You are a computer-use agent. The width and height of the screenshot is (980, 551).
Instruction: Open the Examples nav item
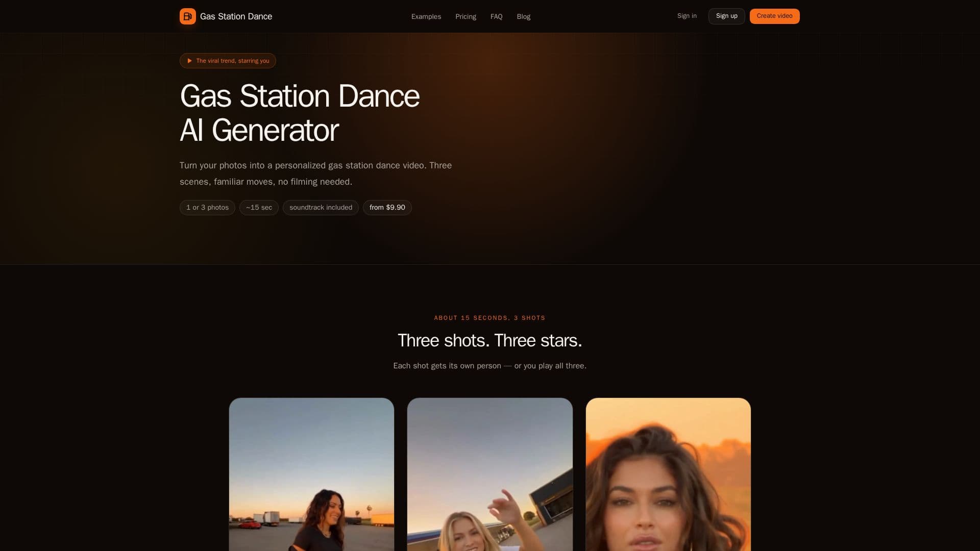tap(426, 16)
